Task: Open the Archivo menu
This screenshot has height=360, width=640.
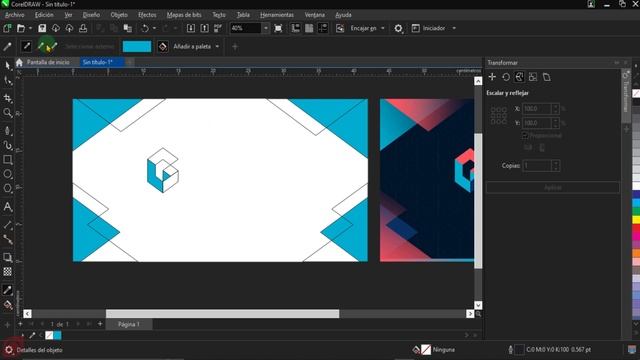Action: coord(14,15)
